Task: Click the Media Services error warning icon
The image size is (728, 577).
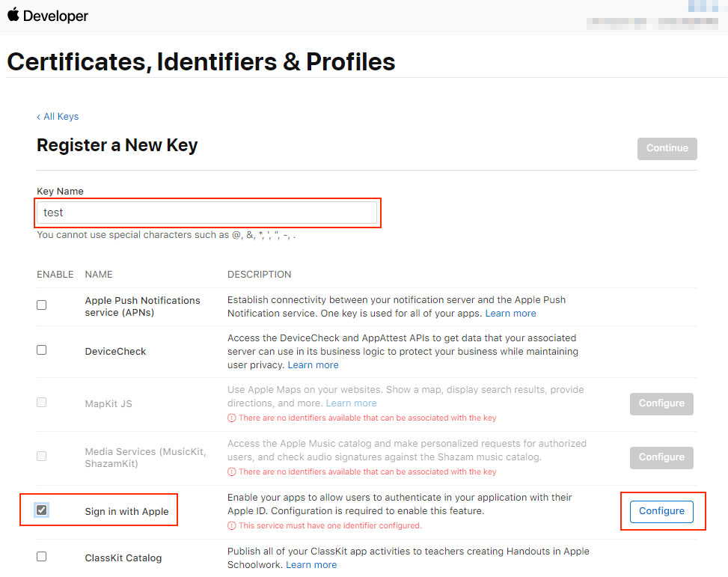Action: pyautogui.click(x=232, y=472)
